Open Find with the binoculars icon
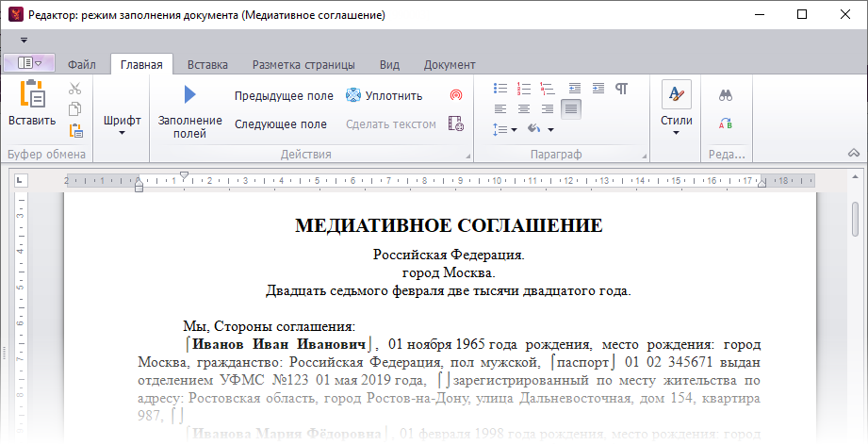Viewport: 868px width, 445px height. point(726,96)
